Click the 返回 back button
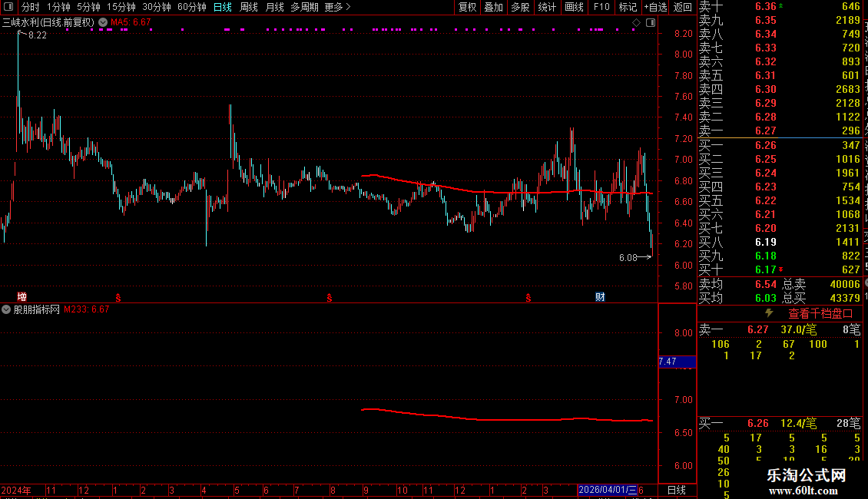 click(x=683, y=7)
